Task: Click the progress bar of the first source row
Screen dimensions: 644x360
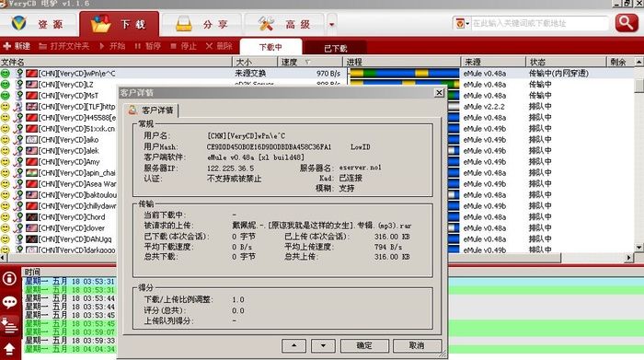Action: [404, 74]
